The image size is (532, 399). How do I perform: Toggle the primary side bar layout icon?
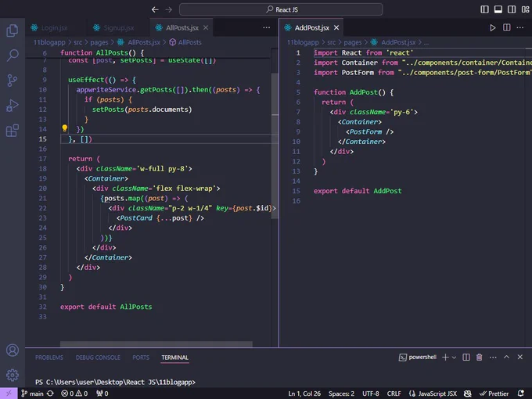coord(484,9)
